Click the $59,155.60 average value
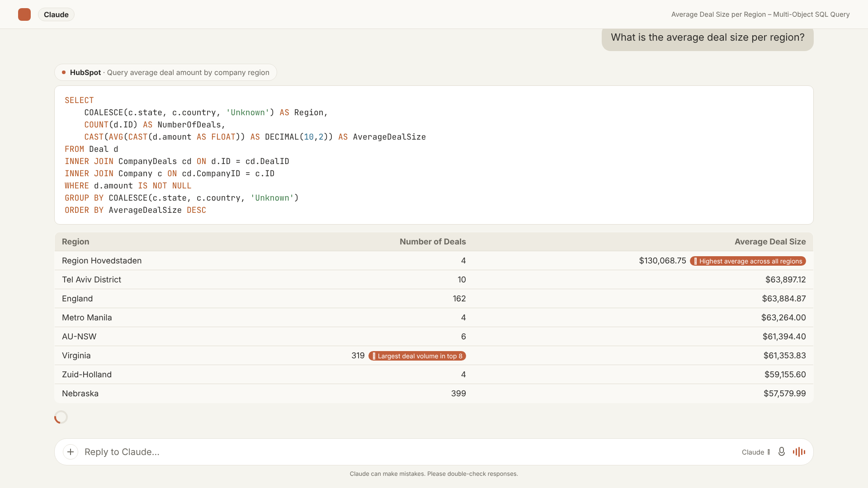The width and height of the screenshot is (868, 488). click(785, 375)
